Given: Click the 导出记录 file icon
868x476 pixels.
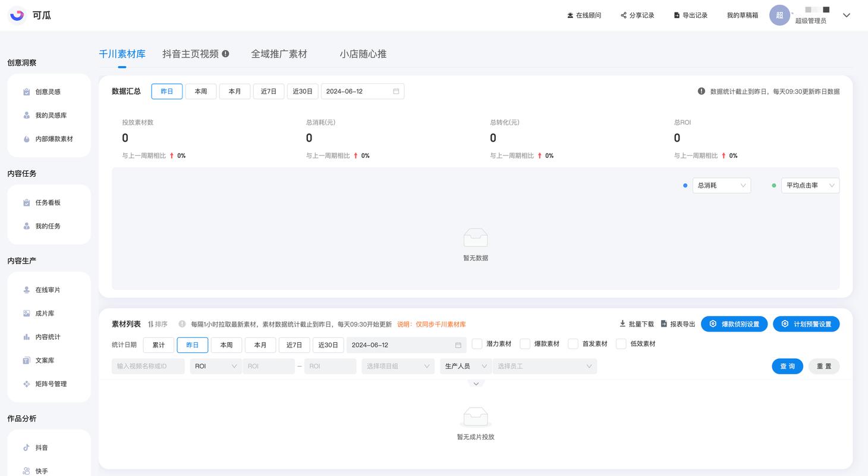Looking at the screenshot, I should point(677,15).
